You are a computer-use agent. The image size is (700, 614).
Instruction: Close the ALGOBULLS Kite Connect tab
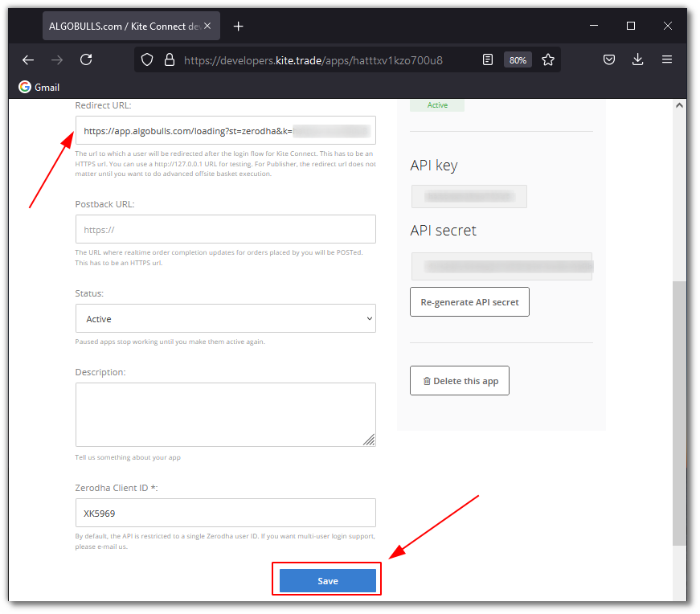[x=207, y=26]
